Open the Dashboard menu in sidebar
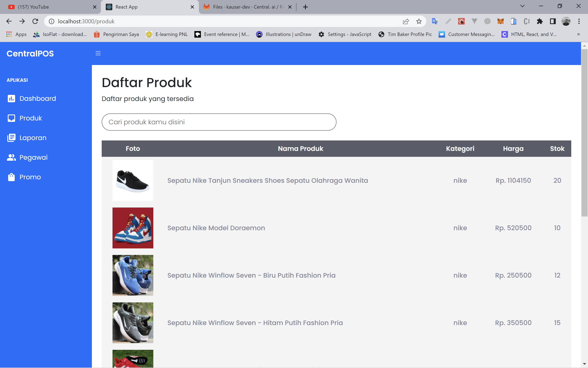The height and width of the screenshot is (368, 588). click(32, 98)
